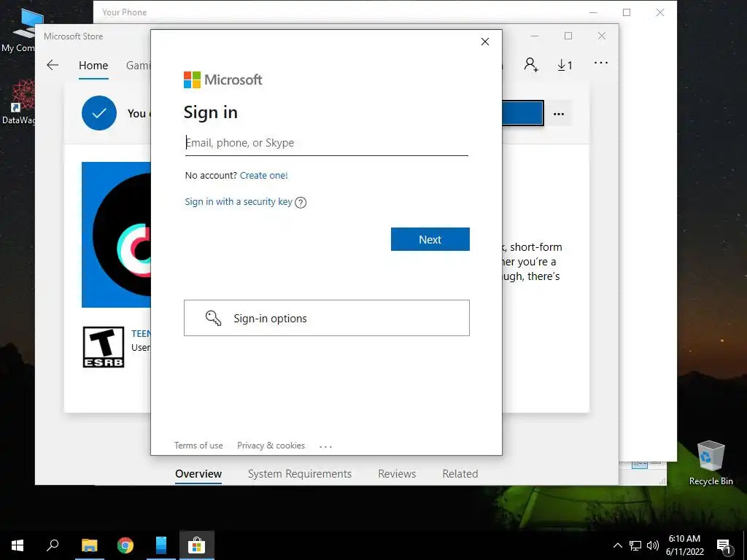This screenshot has height=560, width=747.
Task: Click the TikTok app thumbnail
Action: pos(116,234)
